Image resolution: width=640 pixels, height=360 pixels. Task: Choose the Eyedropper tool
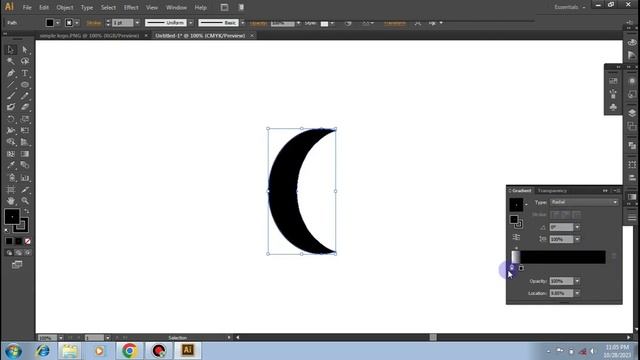point(11,165)
